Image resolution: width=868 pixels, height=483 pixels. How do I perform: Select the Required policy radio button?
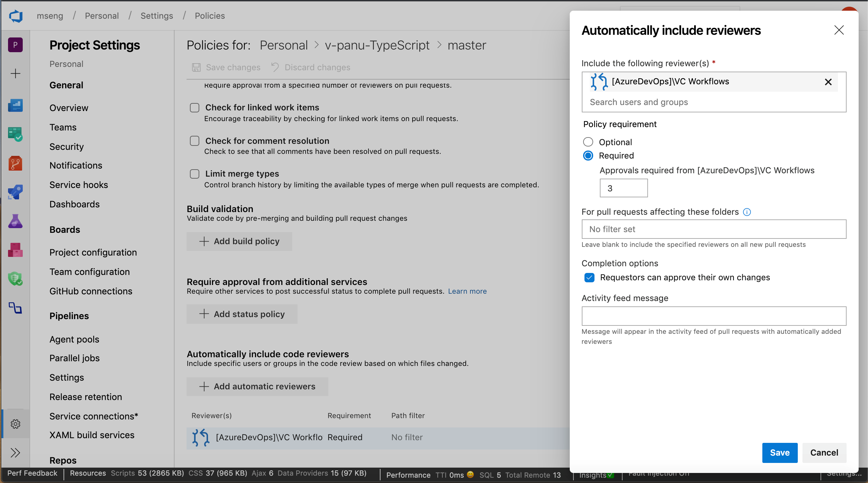pos(588,155)
